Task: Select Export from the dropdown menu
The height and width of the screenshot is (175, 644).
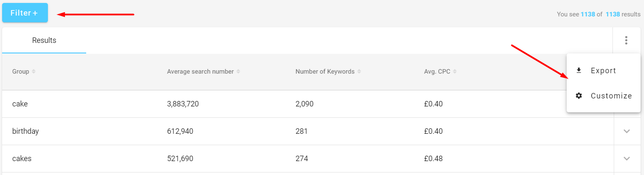Action: coord(603,70)
